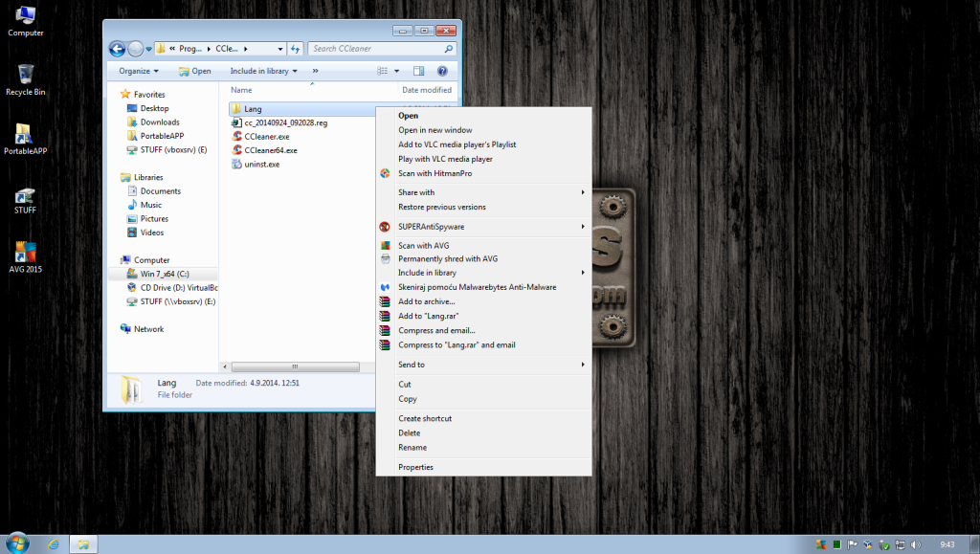Image resolution: width=980 pixels, height=554 pixels.
Task: Select Win 7_x64 (C:) drive in sidebar
Action: coord(165,274)
